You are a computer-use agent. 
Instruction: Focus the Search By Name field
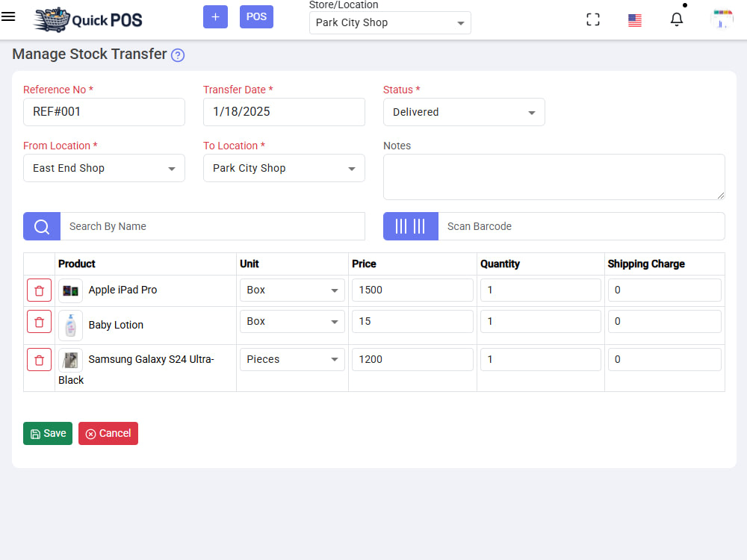[x=212, y=226]
